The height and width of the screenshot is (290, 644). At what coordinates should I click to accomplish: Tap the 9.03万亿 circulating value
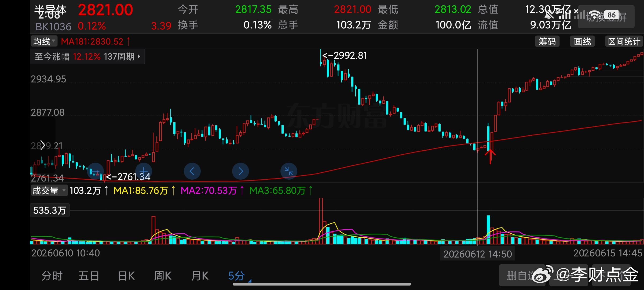(x=551, y=25)
